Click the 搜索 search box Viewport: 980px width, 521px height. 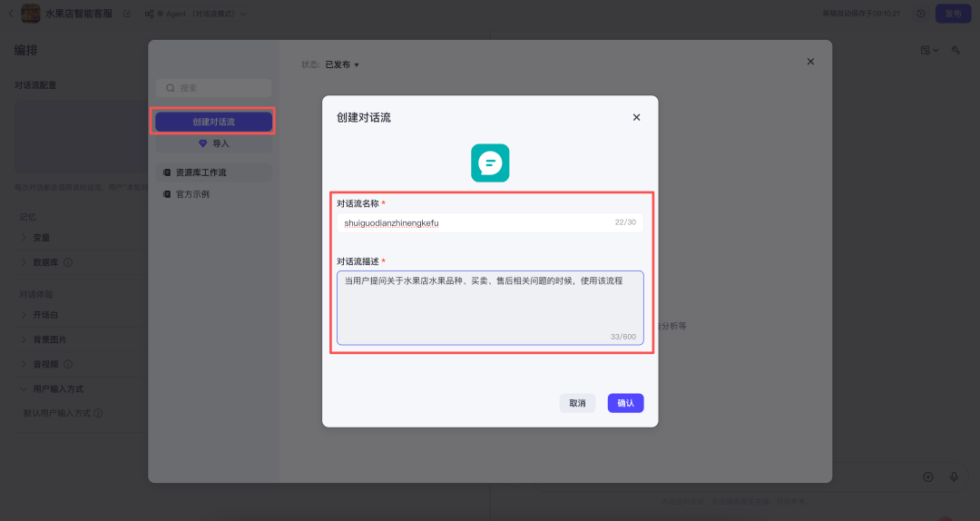click(214, 88)
